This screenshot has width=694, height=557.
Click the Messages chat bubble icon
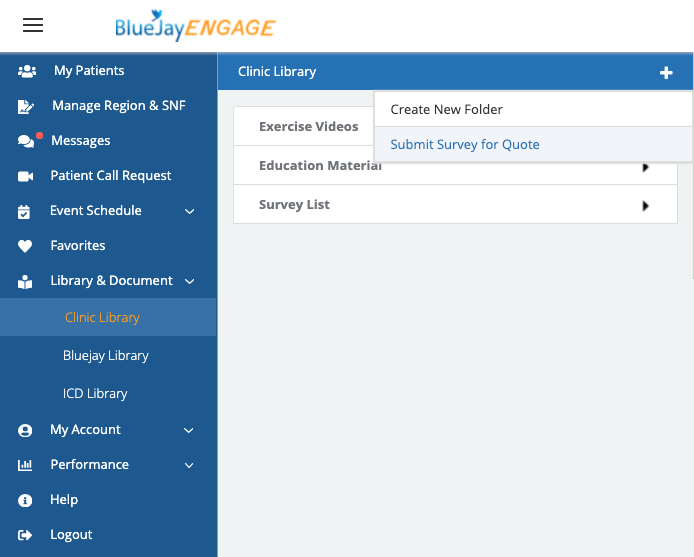[26, 141]
